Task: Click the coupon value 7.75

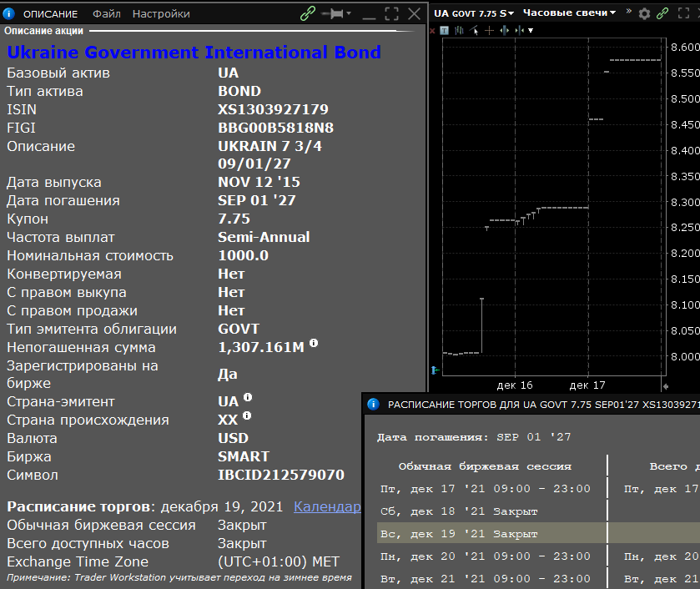Action: click(234, 219)
